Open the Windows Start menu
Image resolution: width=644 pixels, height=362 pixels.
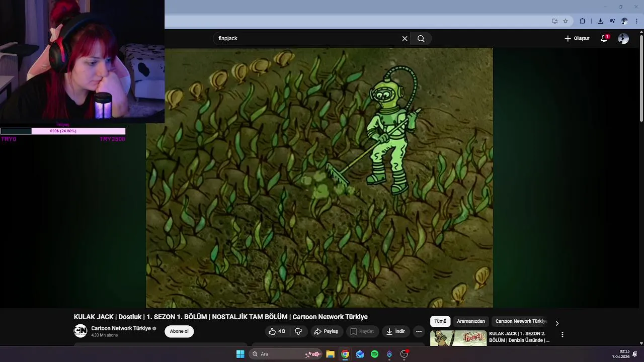coord(240,354)
